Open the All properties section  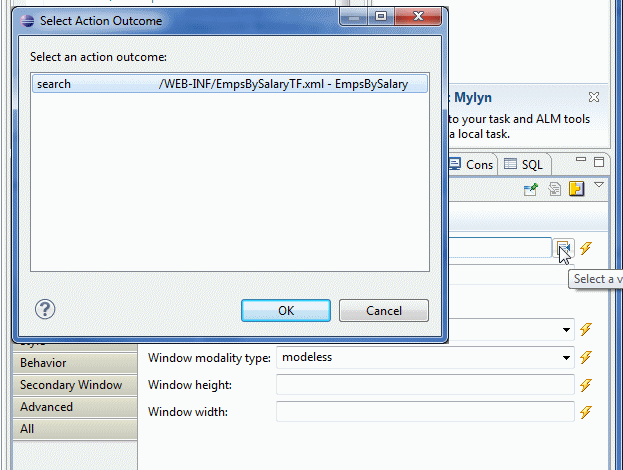pyautogui.click(x=75, y=429)
